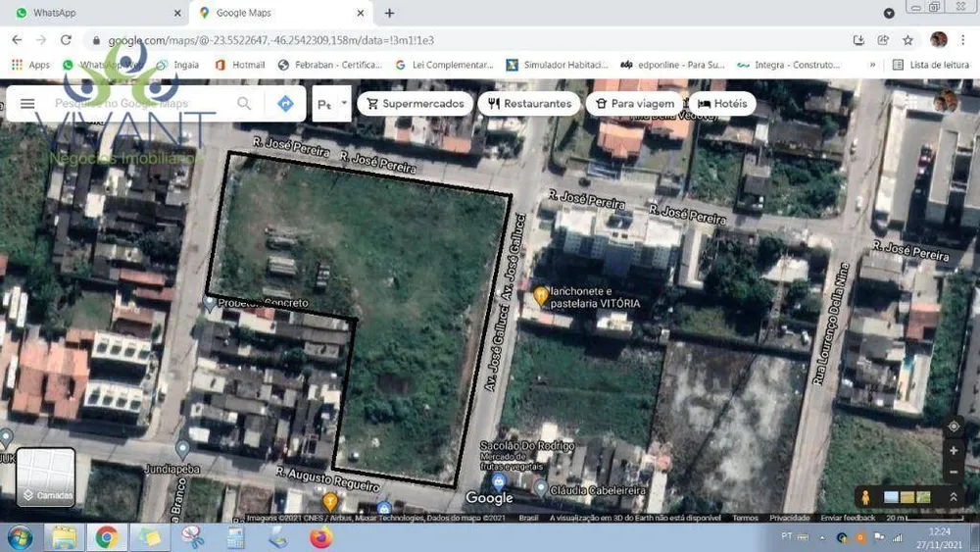Share this page via address bar icon

pos(883,40)
